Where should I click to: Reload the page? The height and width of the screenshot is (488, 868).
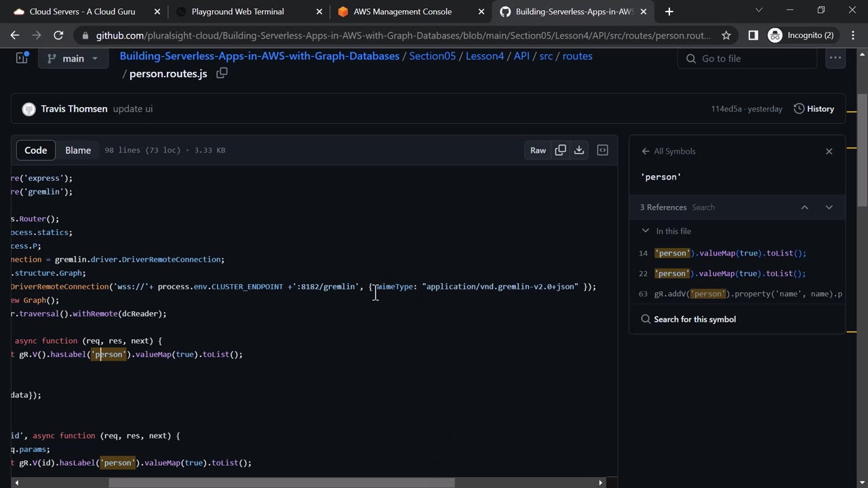[58, 35]
